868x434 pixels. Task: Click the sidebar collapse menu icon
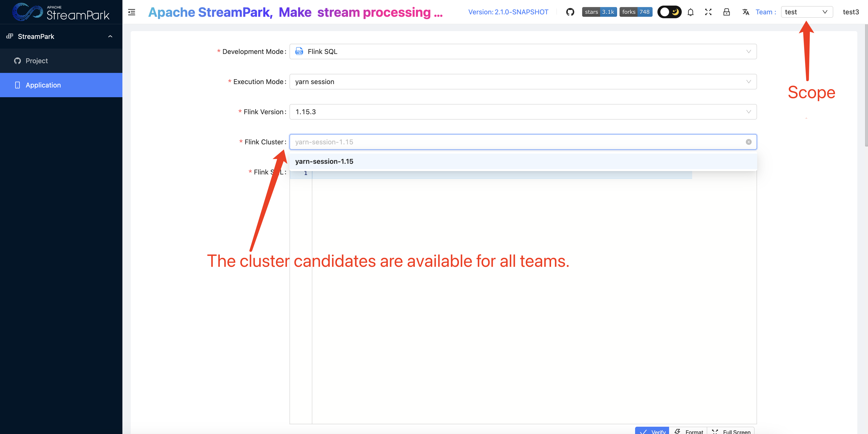132,12
